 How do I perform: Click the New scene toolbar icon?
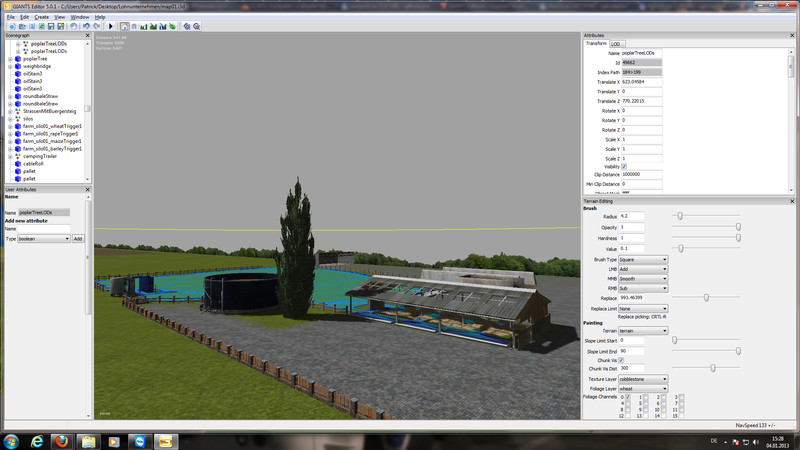tap(12, 26)
